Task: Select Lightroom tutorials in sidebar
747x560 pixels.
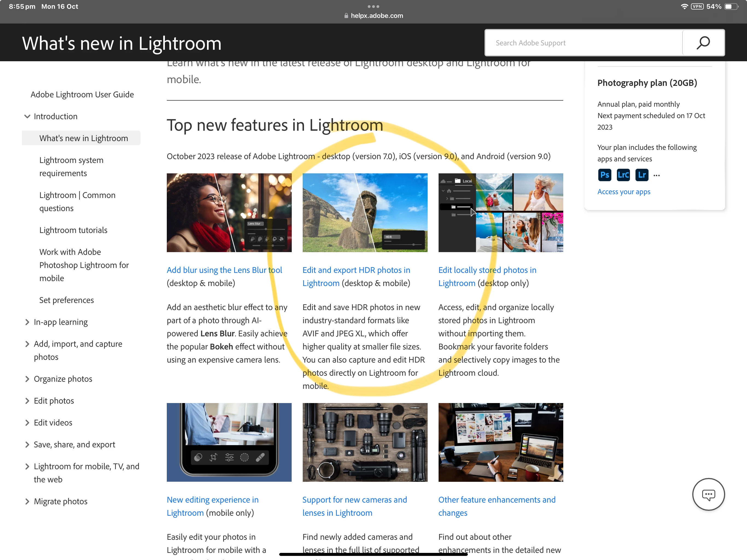Action: point(73,230)
